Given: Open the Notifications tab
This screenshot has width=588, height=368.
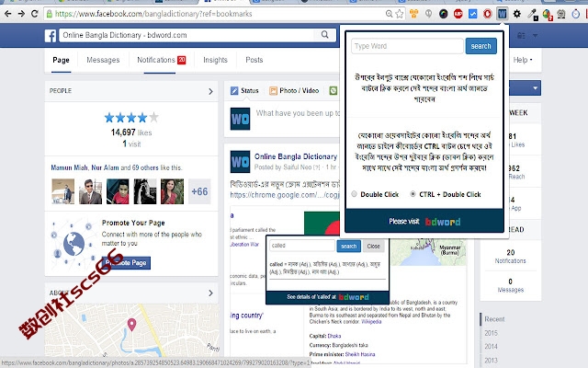Looking at the screenshot, I should (x=162, y=60).
